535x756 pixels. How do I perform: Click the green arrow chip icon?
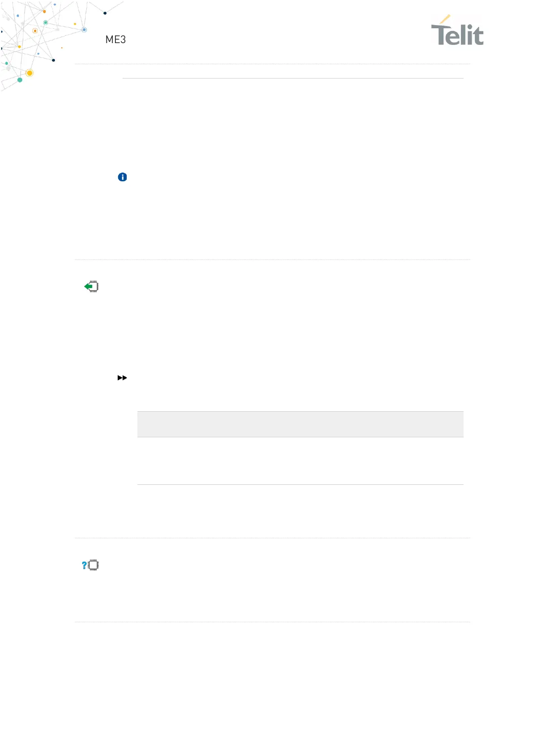click(x=91, y=286)
